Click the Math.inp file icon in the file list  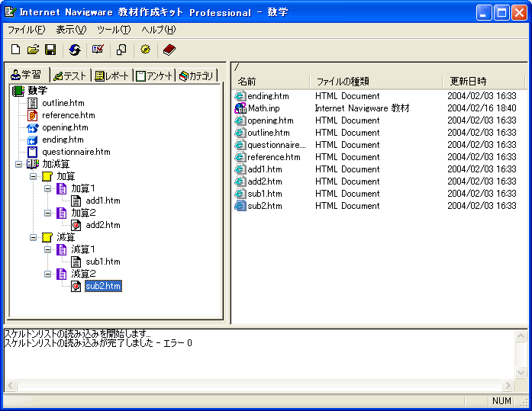click(x=240, y=108)
